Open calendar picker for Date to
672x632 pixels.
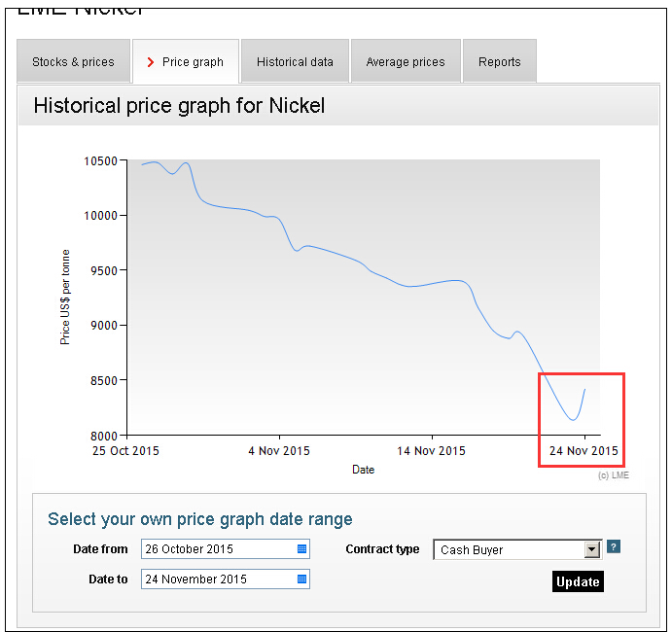(x=301, y=579)
